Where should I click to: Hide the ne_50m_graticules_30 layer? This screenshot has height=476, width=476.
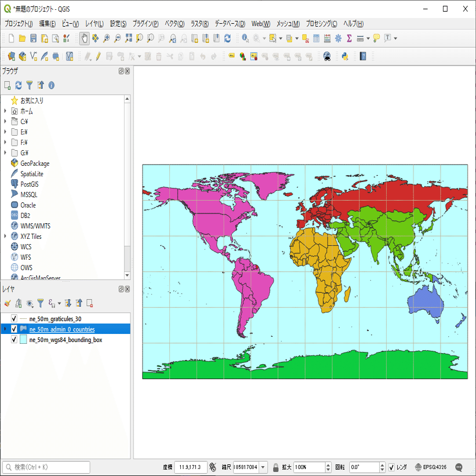pyautogui.click(x=13, y=318)
